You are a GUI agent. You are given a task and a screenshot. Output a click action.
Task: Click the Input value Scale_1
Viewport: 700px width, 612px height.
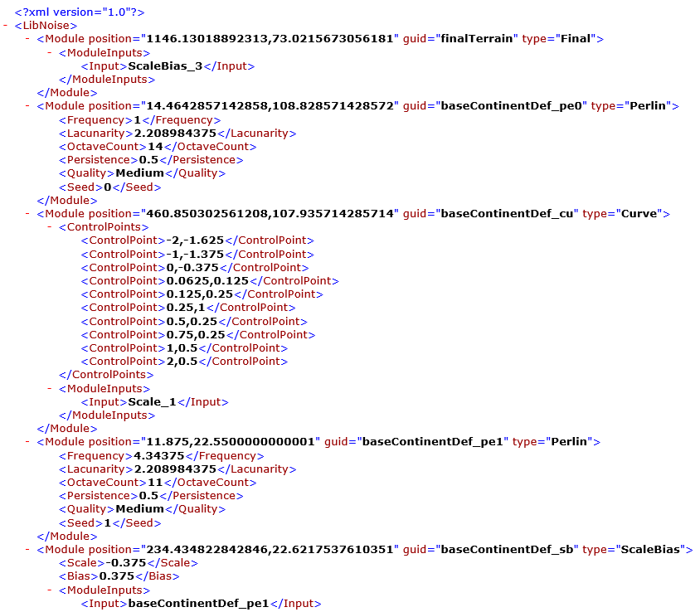pyautogui.click(x=152, y=402)
